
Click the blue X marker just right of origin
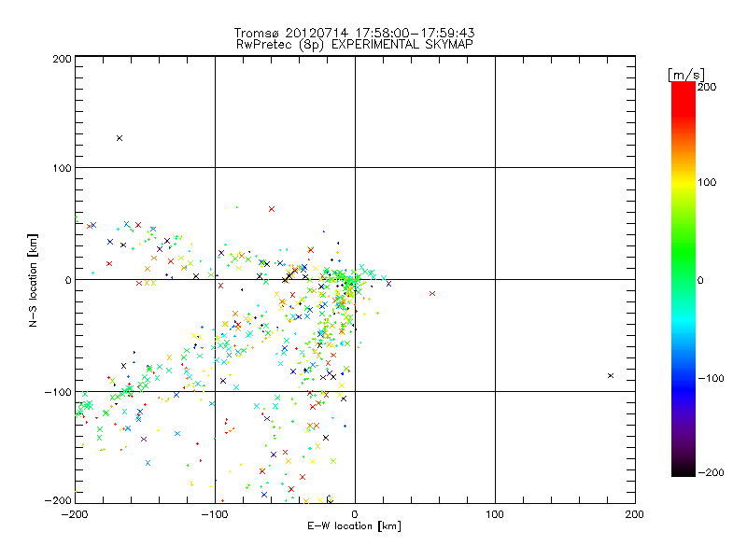click(388, 284)
